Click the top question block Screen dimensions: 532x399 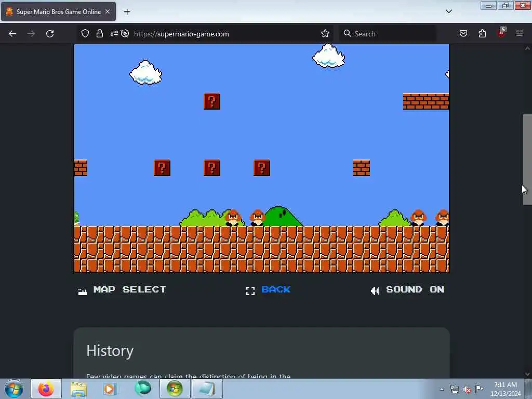tap(212, 101)
